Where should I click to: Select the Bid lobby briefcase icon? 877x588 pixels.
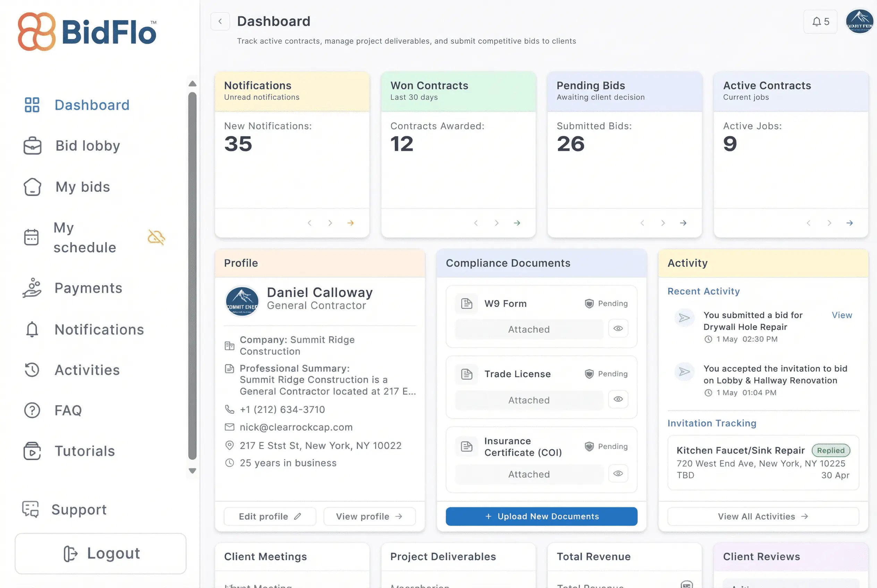point(32,146)
